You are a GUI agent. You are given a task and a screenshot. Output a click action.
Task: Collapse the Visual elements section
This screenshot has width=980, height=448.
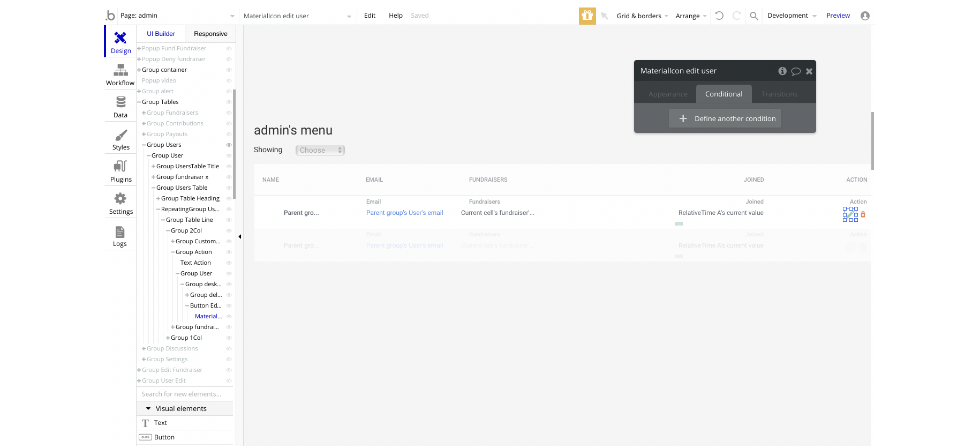[148, 408]
